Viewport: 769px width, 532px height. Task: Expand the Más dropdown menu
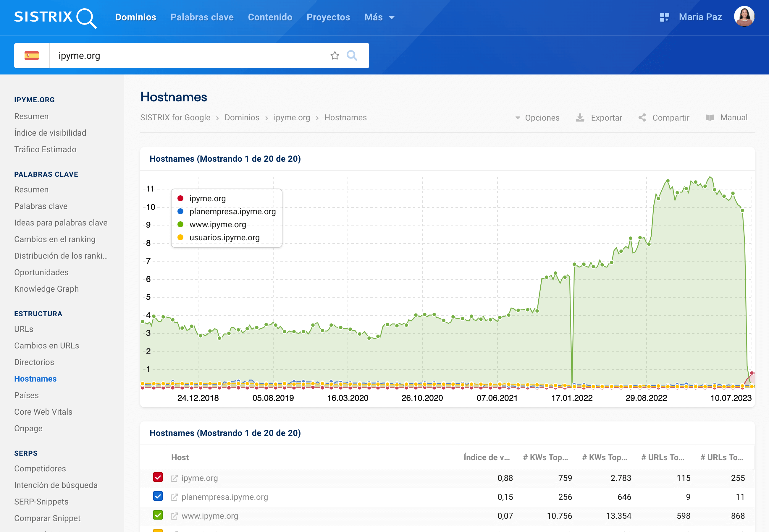(x=379, y=17)
